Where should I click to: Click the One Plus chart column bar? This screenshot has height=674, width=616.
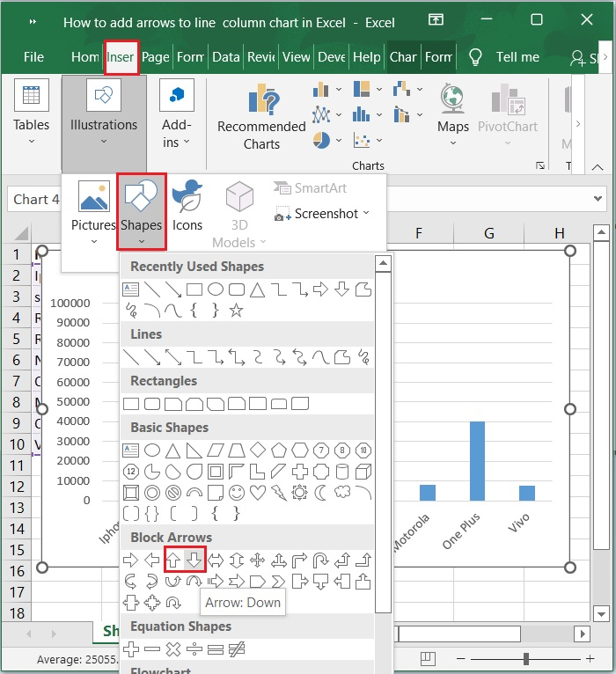coord(477,461)
